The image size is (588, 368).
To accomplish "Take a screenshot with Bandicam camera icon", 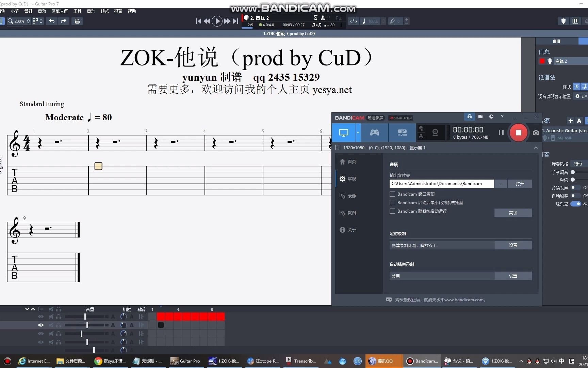I will coord(536,133).
